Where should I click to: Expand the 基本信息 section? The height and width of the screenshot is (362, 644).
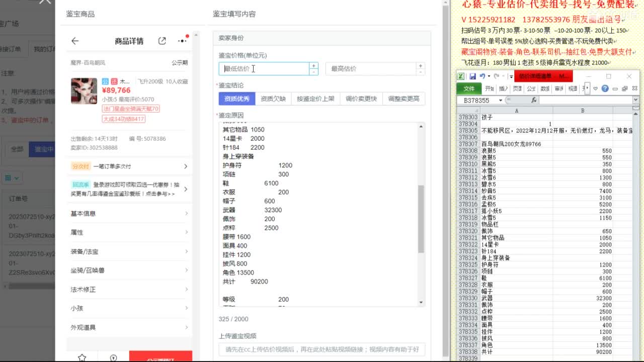point(128,213)
